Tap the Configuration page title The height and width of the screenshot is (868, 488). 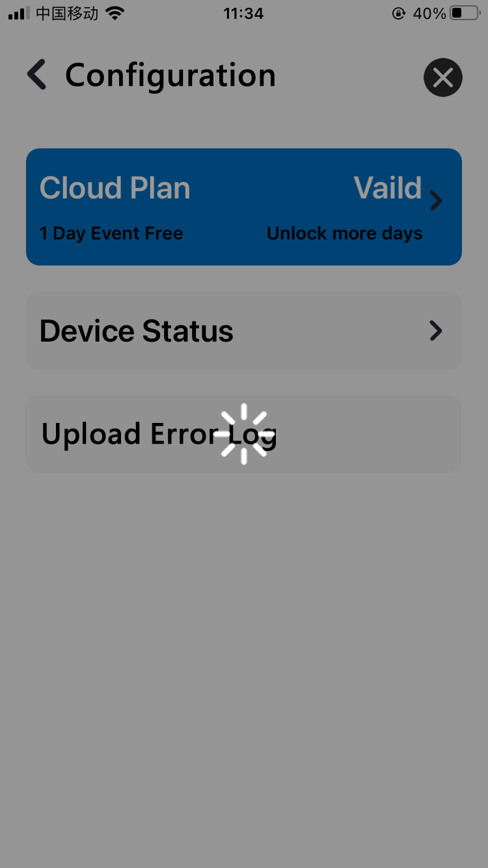(170, 76)
